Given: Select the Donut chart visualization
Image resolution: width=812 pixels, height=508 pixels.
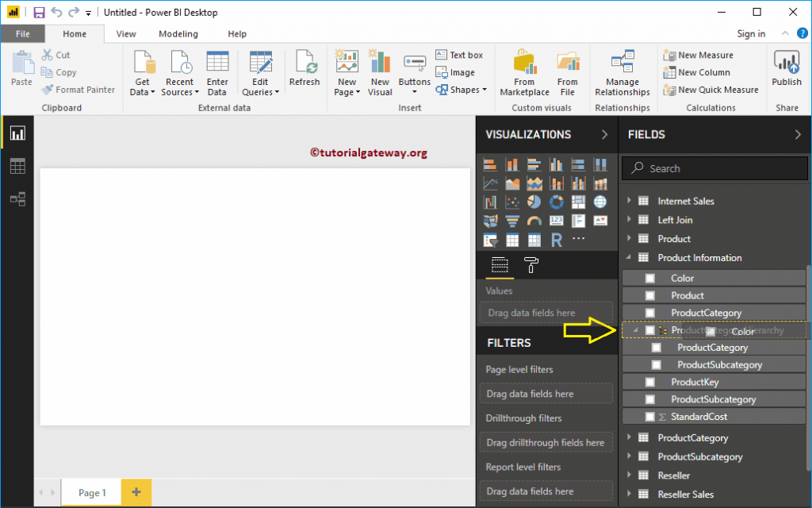Looking at the screenshot, I should (557, 202).
